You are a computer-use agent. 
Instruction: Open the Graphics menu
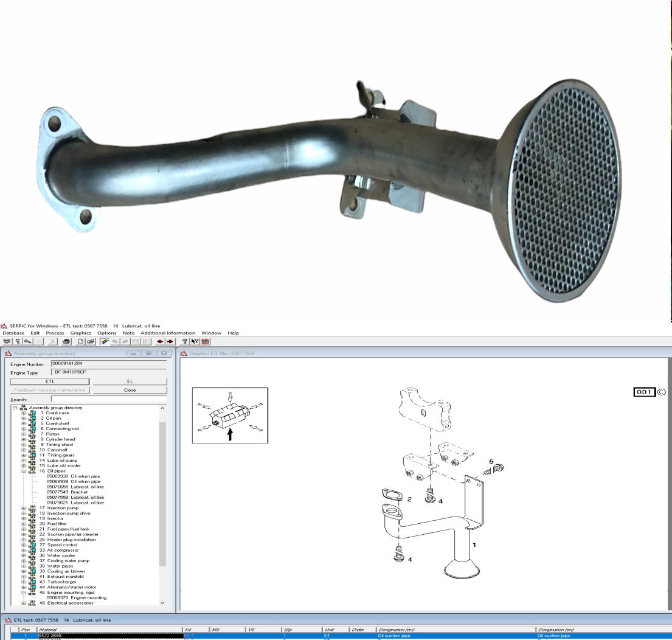(80, 333)
